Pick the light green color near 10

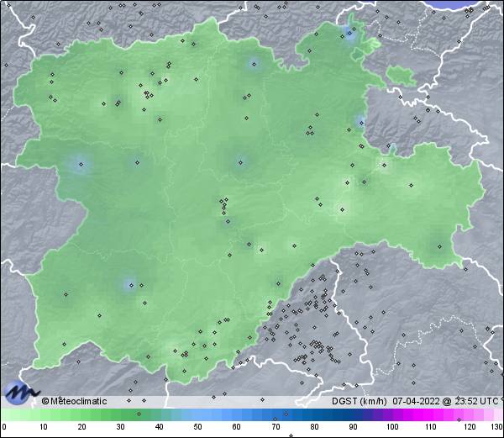click(44, 415)
